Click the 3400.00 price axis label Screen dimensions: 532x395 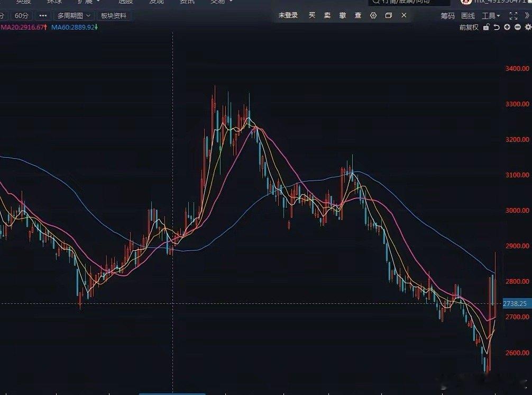517,69
